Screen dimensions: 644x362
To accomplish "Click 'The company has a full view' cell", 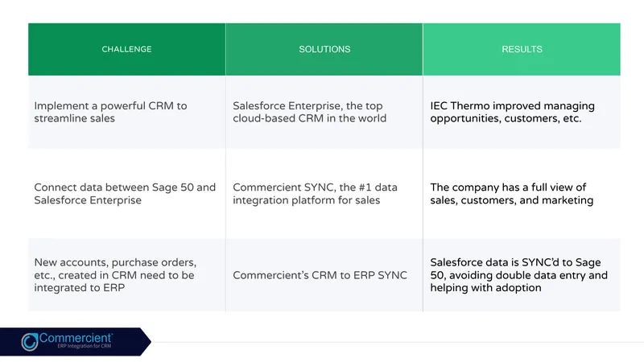I will coord(522,193).
